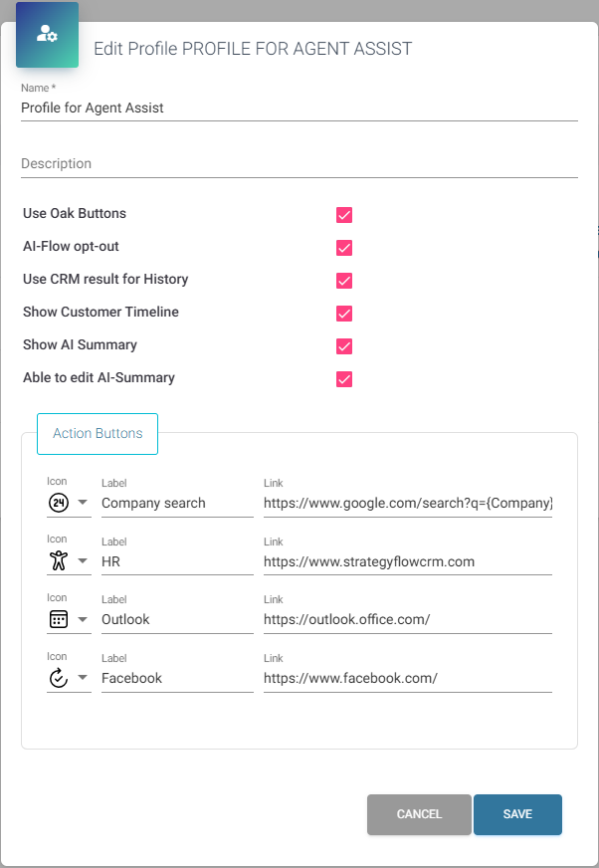The width and height of the screenshot is (599, 868).
Task: Click the 24-hour icon for Company search
Action: (x=58, y=503)
